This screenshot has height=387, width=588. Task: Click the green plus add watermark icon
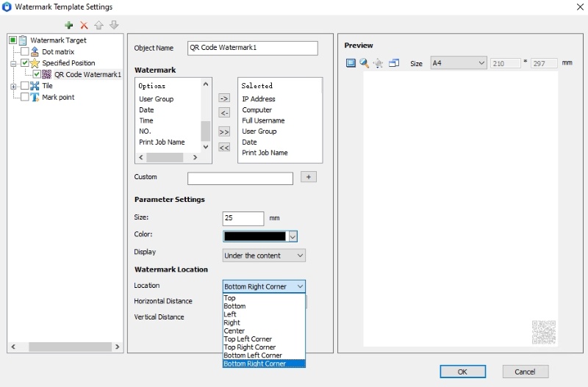[x=69, y=25]
